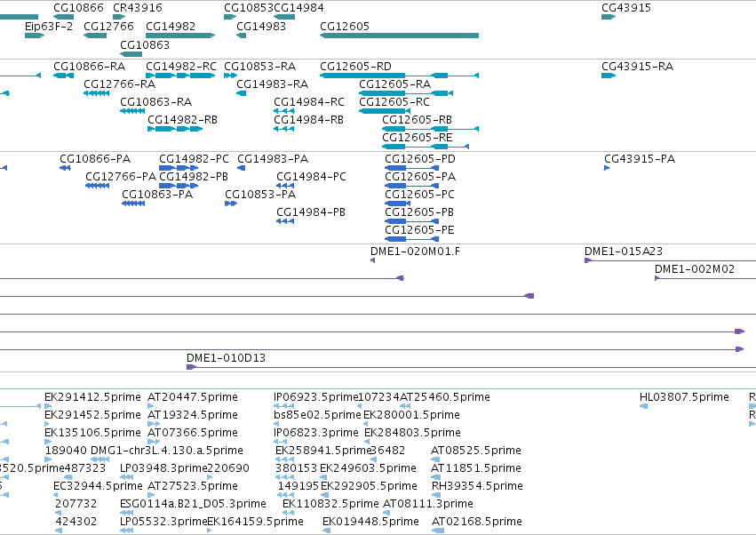This screenshot has height=535, width=756.
Task: Click EST RH39354.5prime
Action: click(x=477, y=486)
